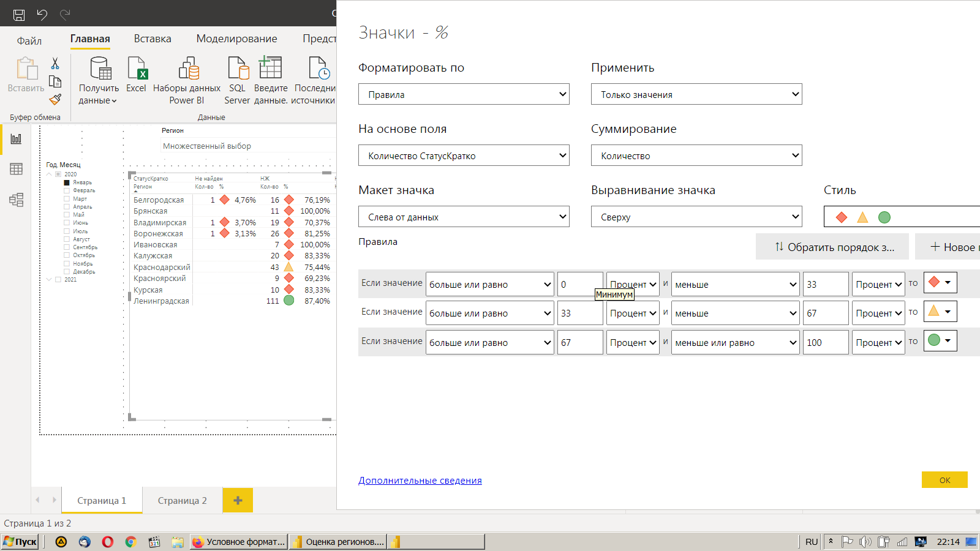
Task: Select Моделирование ribbon tab
Action: pos(236,39)
